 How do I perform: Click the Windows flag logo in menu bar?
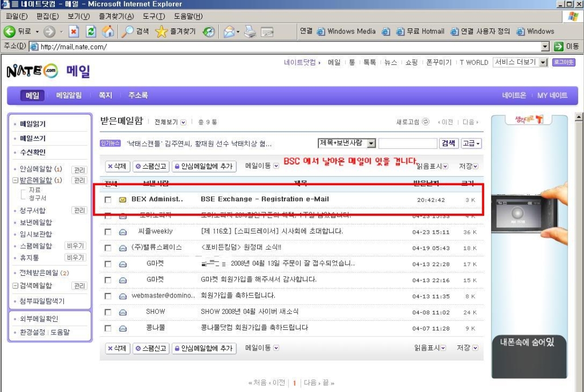point(573,17)
